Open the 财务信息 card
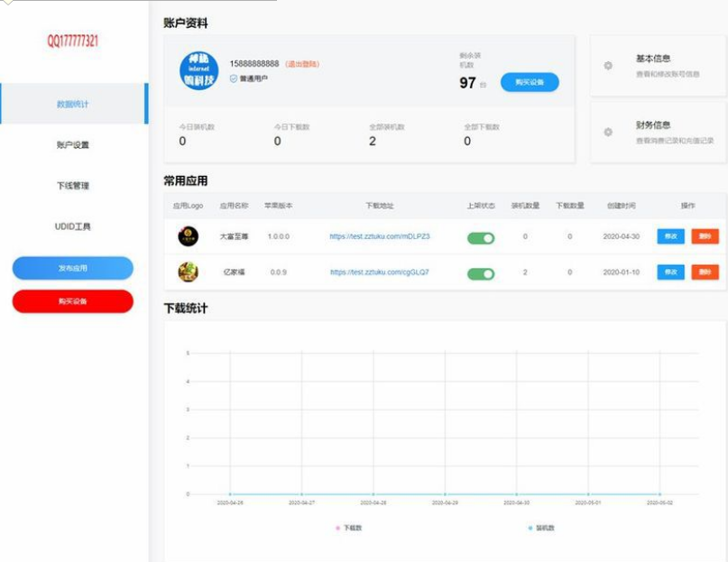This screenshot has height=562, width=728. (x=658, y=132)
